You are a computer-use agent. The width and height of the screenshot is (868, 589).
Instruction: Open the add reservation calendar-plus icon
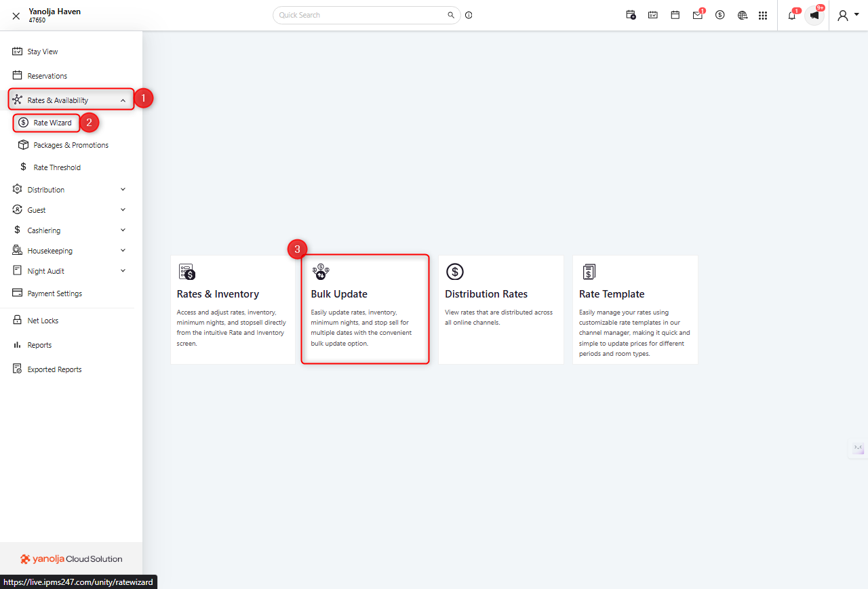click(x=631, y=15)
